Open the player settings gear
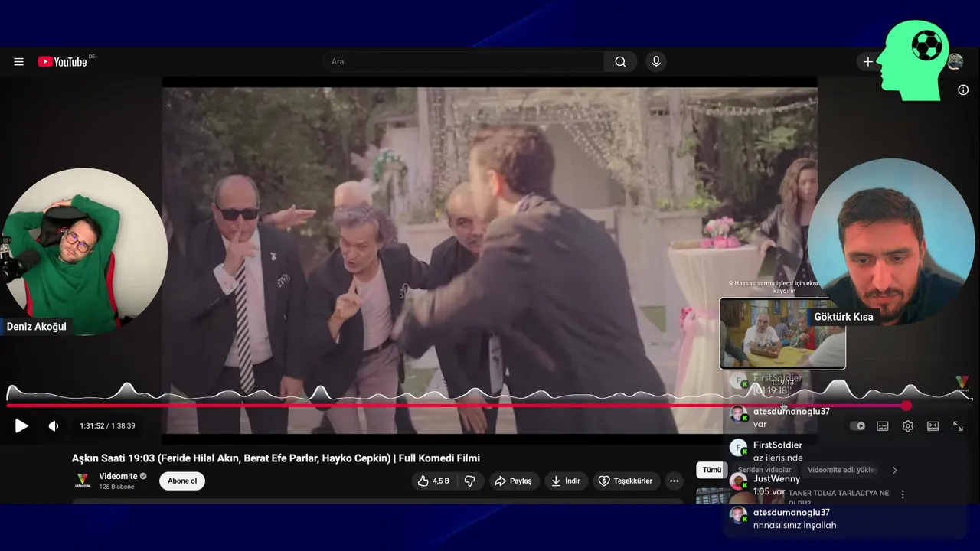Viewport: 980px width, 551px height. [908, 426]
